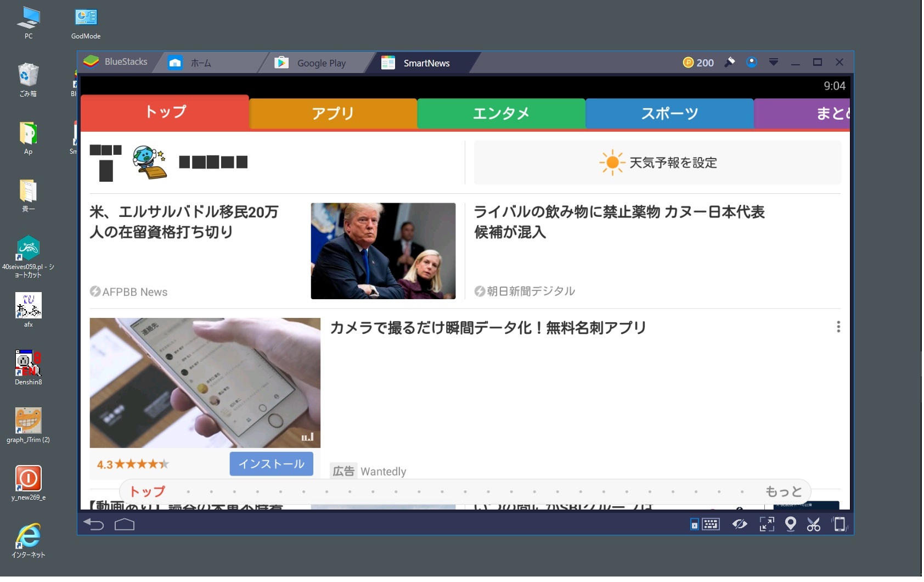Open the 40seives059.pl shortcut icon

tap(29, 256)
